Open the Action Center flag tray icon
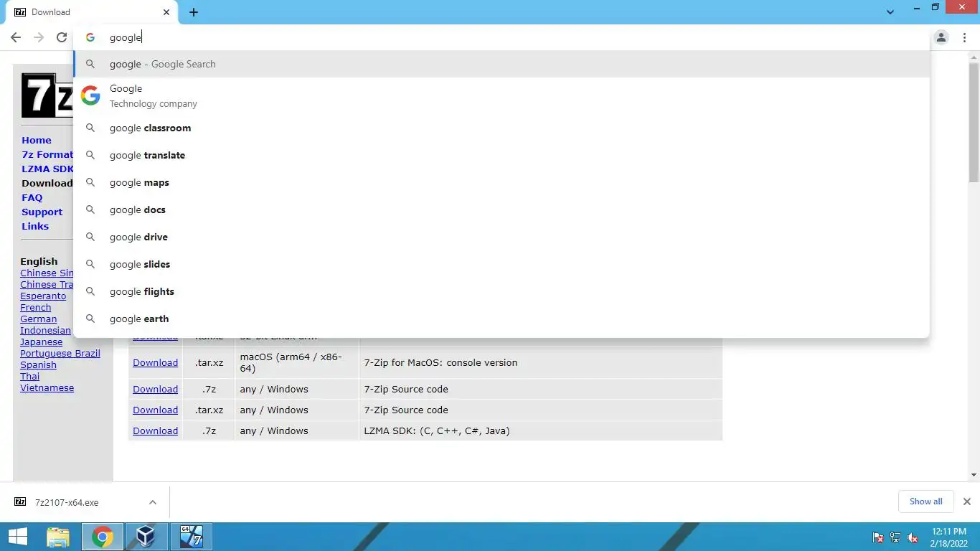This screenshot has width=980, height=551. [x=878, y=537]
